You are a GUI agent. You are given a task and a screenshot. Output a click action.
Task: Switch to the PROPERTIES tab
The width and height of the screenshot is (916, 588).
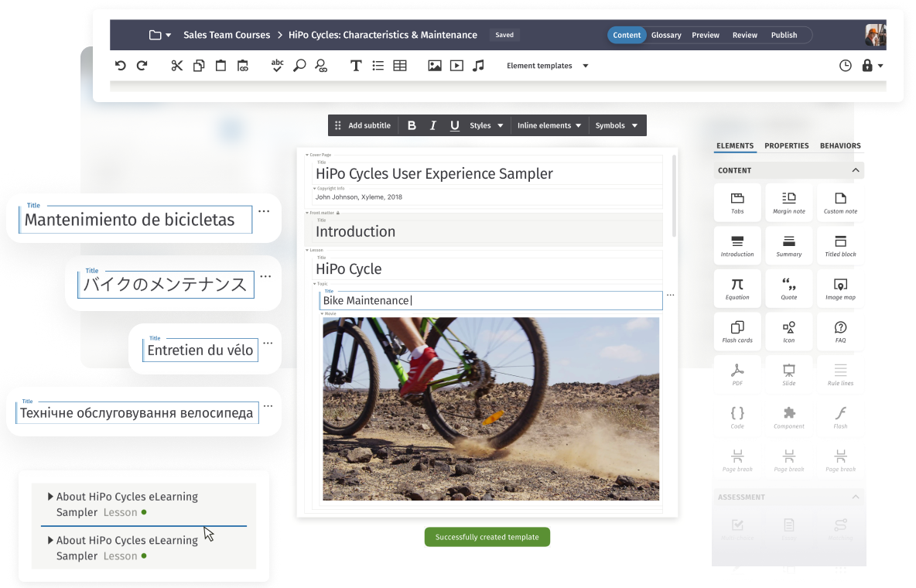[787, 145]
